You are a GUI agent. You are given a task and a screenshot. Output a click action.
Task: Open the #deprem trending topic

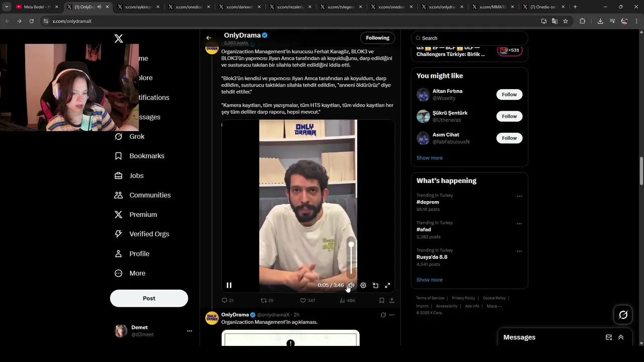[428, 202]
